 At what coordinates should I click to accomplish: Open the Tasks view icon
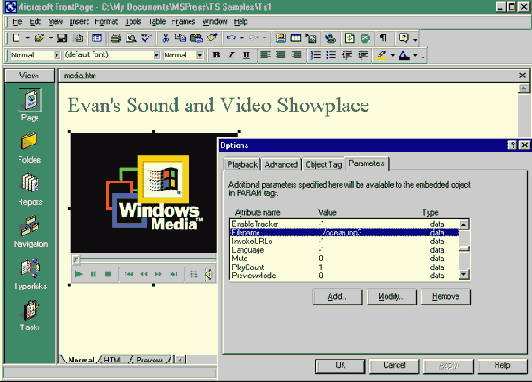30,310
